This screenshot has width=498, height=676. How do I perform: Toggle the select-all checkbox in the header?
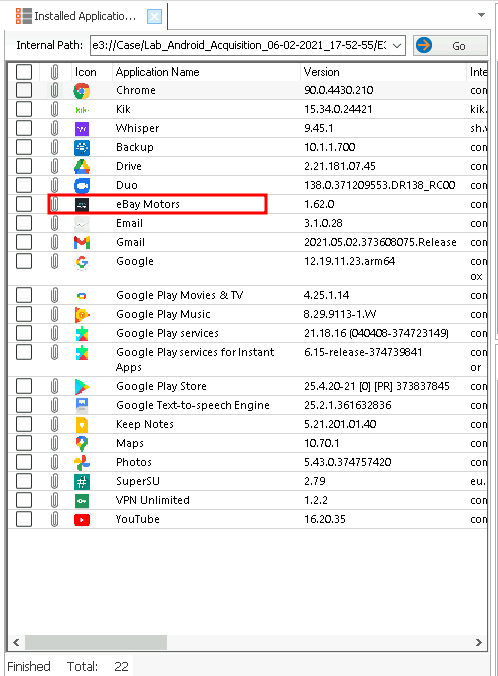[x=24, y=72]
